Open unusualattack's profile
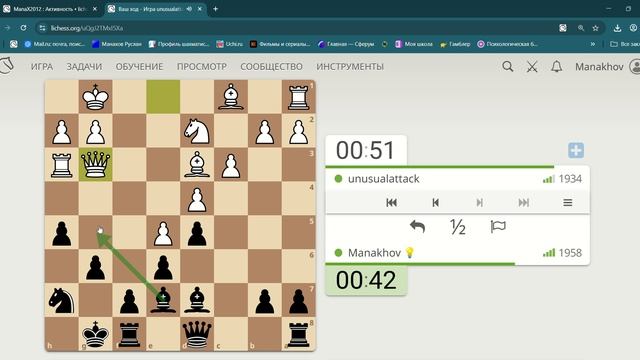Screen dimensions: 640x360 [384, 179]
